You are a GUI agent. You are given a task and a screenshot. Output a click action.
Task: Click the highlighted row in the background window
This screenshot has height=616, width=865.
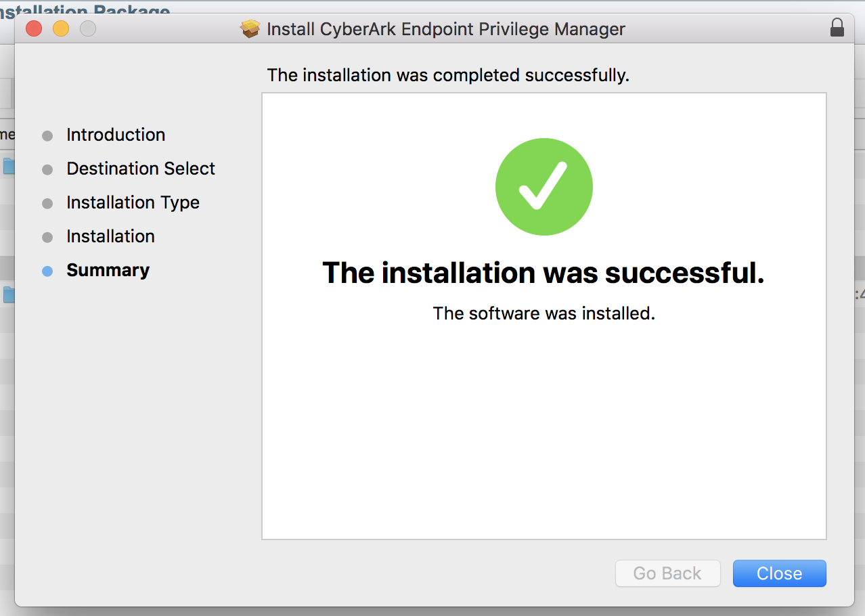coord(5,266)
